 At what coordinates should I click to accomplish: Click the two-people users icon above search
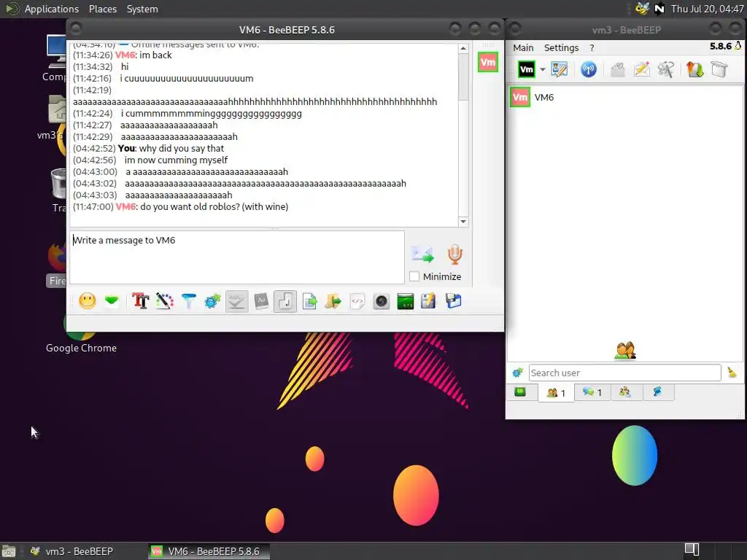click(x=625, y=351)
